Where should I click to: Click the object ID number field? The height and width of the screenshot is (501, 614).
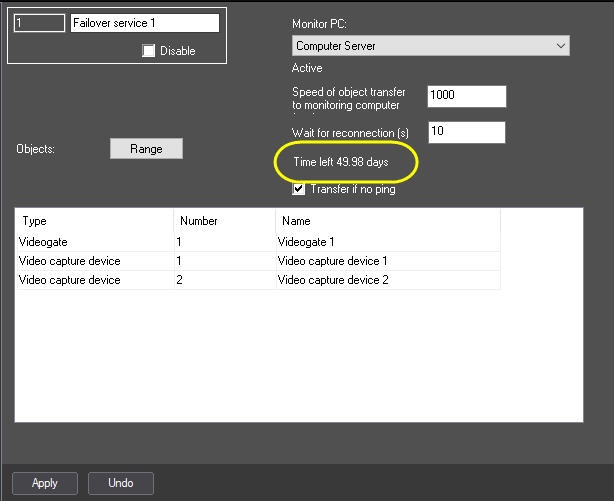[x=39, y=24]
